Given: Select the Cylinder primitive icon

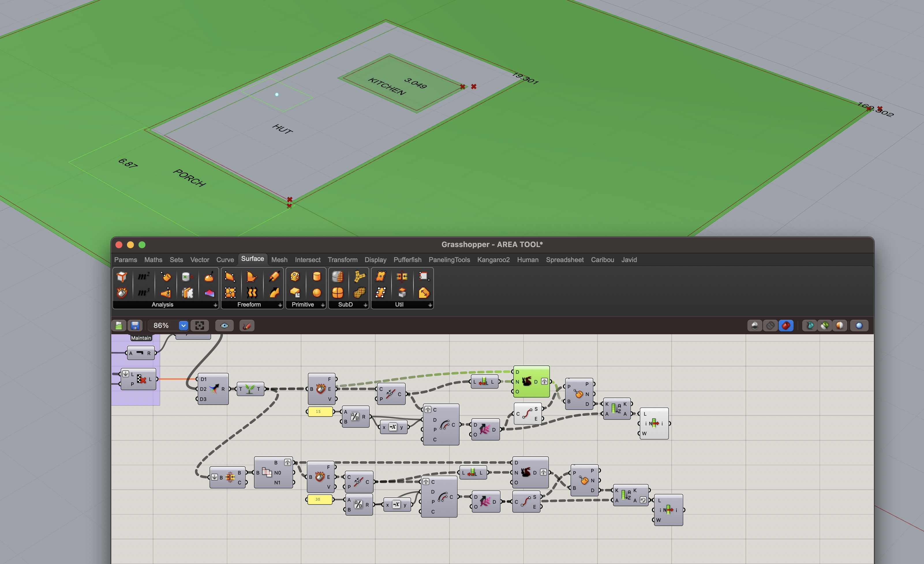Looking at the screenshot, I should 317,277.
